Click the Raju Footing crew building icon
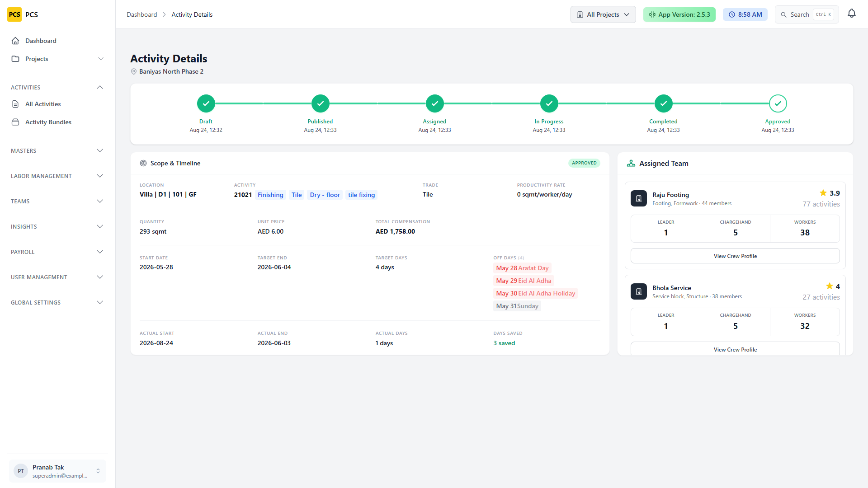The width and height of the screenshot is (868, 488). tap(639, 198)
